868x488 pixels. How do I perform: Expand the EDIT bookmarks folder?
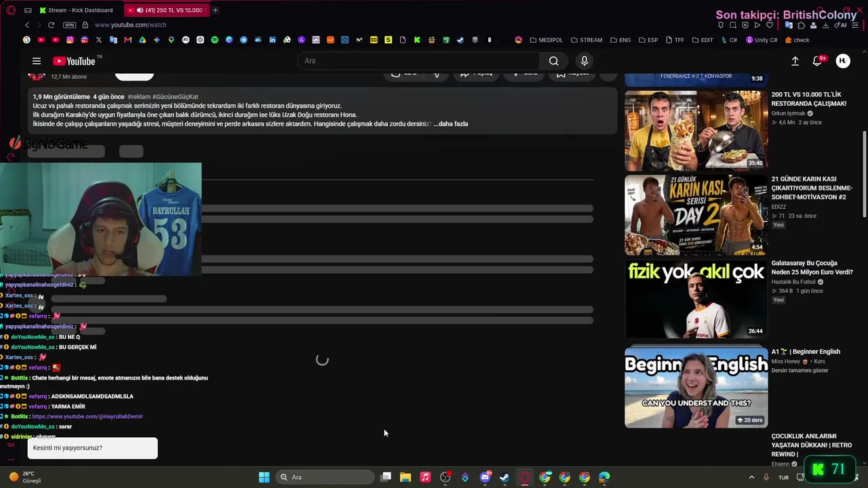(703, 40)
